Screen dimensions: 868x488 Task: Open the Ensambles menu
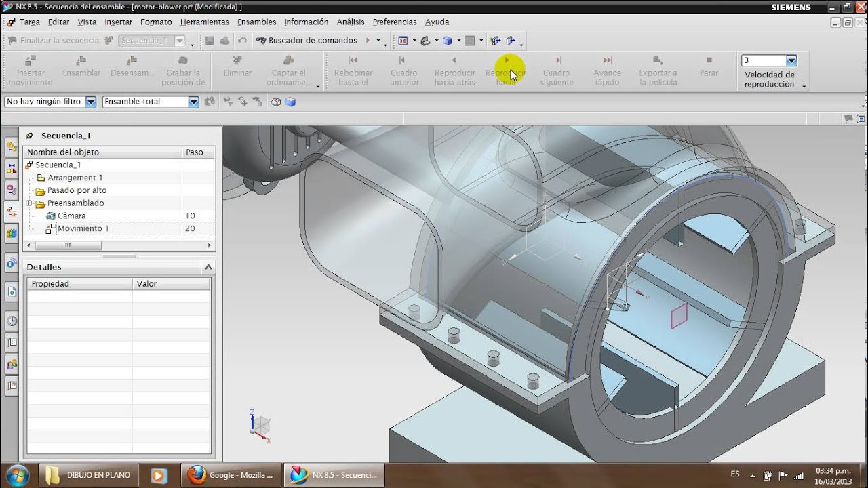(256, 22)
